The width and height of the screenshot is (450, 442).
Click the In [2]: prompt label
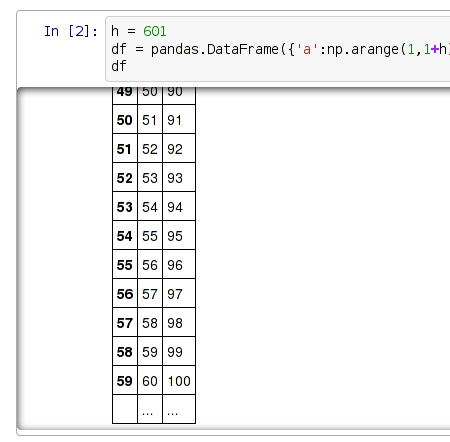point(71,31)
